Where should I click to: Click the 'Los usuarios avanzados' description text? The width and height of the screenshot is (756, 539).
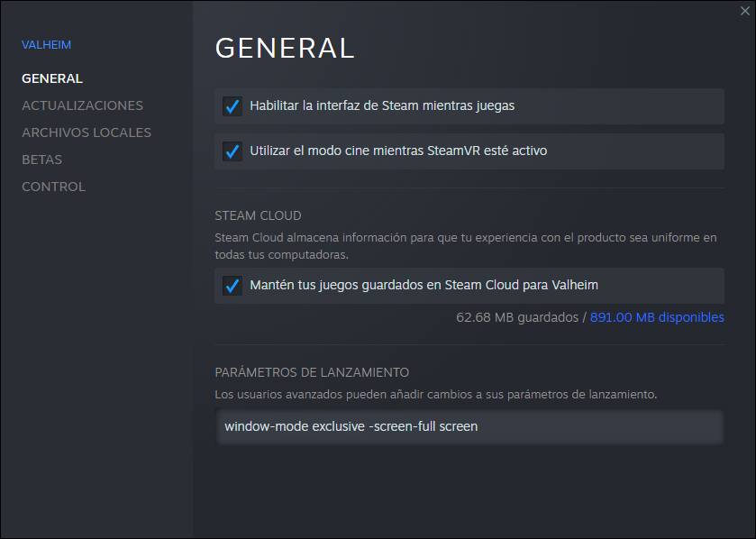(x=436, y=395)
